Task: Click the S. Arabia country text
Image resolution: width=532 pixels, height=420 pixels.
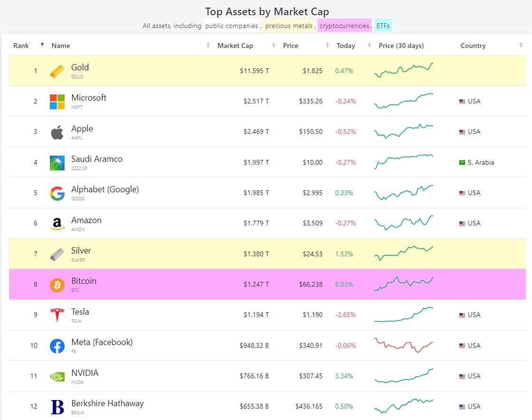Action: tap(481, 162)
